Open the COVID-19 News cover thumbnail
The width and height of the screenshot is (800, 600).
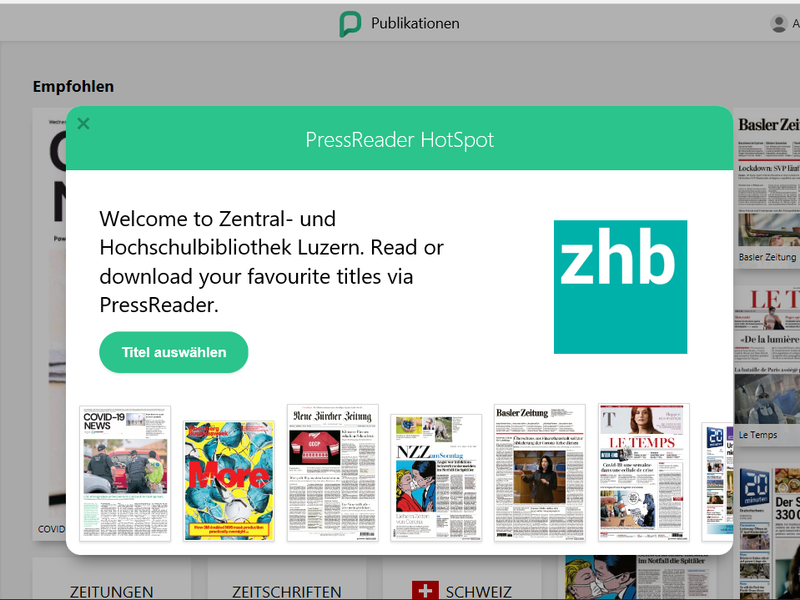tap(125, 473)
